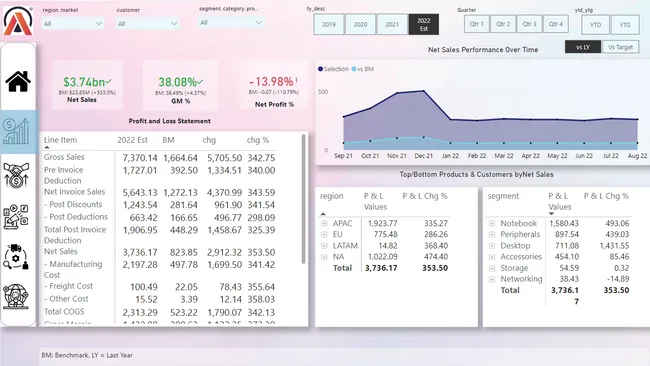650x366 pixels.
Task: Open the Supply Chain truck icon
Action: (16, 257)
